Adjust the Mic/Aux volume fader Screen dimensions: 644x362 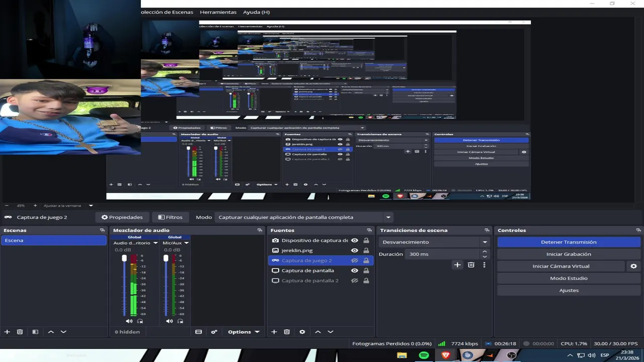(166, 258)
